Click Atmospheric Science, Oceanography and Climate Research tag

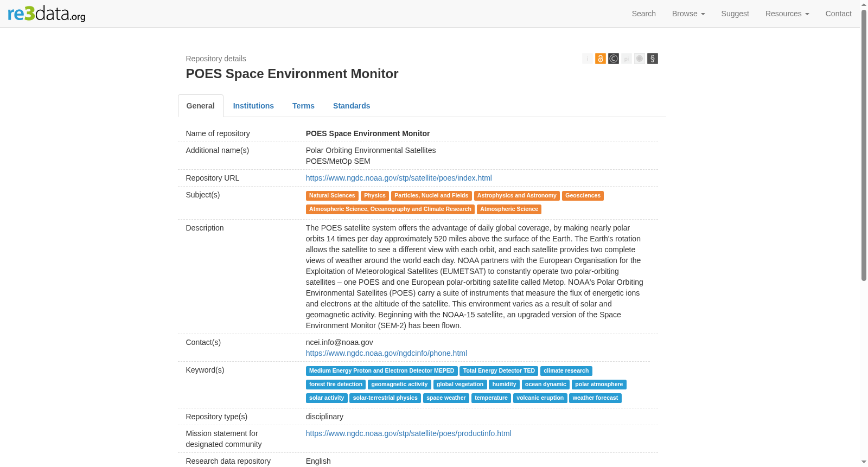[x=390, y=209]
